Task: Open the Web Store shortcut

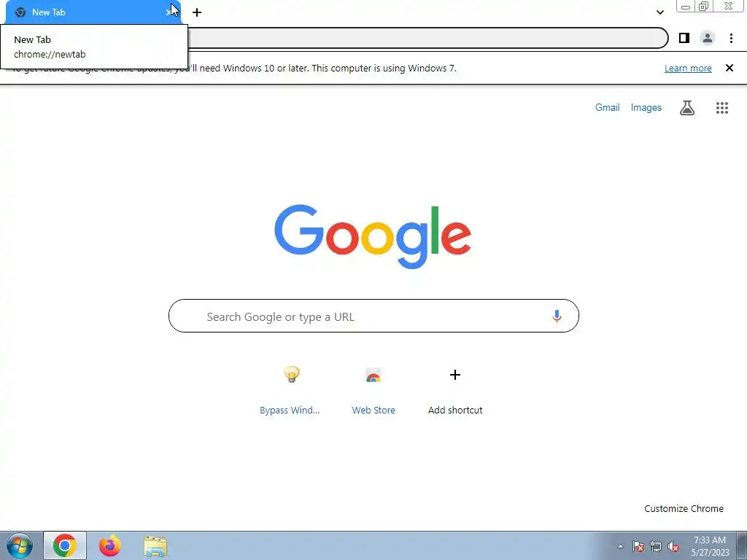Action: point(373,389)
